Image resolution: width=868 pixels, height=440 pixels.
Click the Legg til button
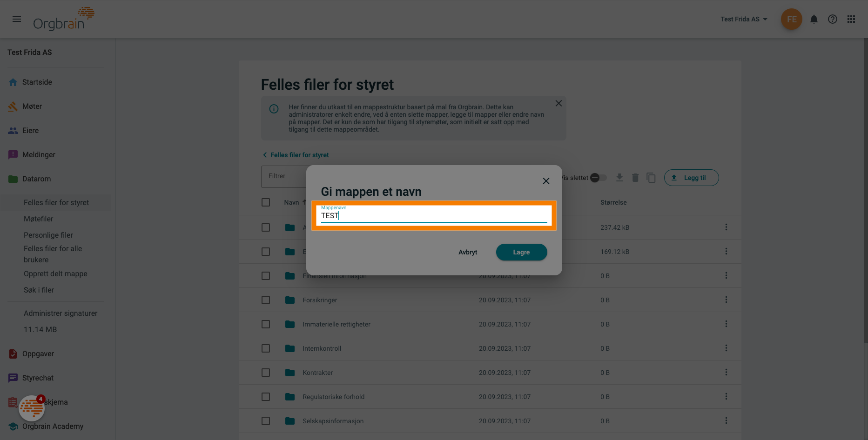pyautogui.click(x=691, y=178)
